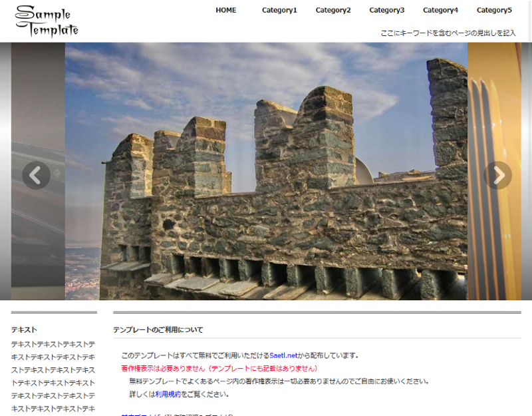Click the テキスト sidebar heading

(x=24, y=329)
